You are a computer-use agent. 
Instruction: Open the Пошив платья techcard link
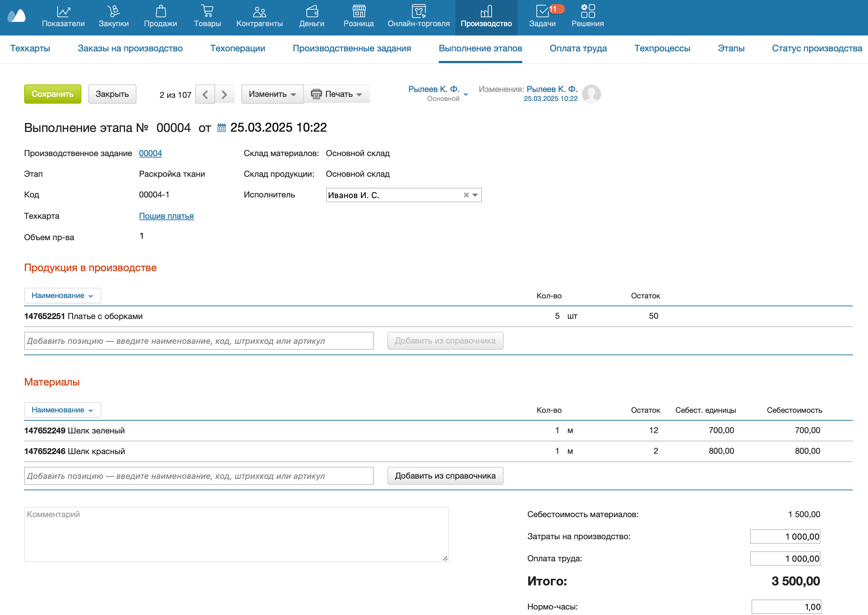[x=166, y=216]
